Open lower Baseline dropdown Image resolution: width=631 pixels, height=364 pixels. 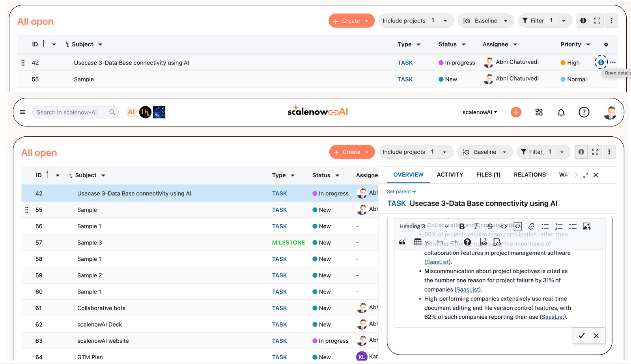point(485,152)
